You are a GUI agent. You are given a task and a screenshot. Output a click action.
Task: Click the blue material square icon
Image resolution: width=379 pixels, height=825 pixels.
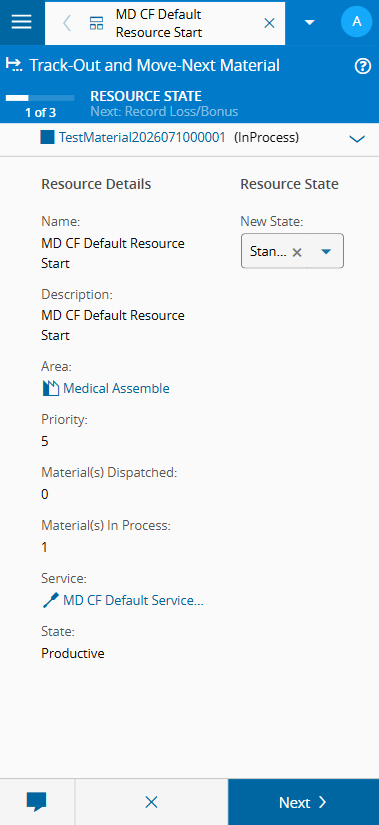click(47, 137)
